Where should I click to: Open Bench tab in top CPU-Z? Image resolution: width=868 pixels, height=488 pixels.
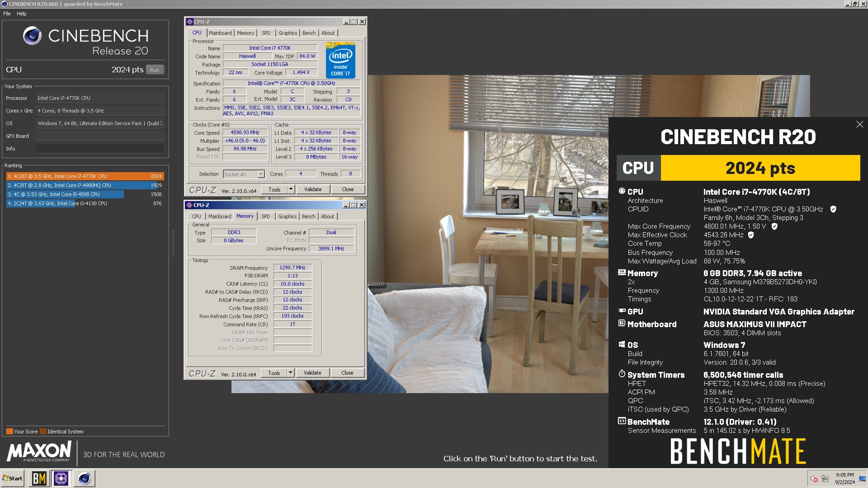pyautogui.click(x=309, y=33)
